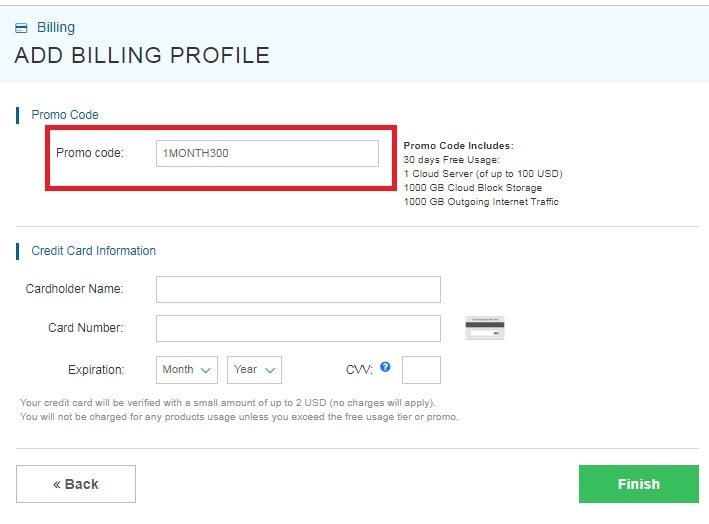Click the Cardholder Name label
This screenshot has height=524, width=709.
point(75,289)
